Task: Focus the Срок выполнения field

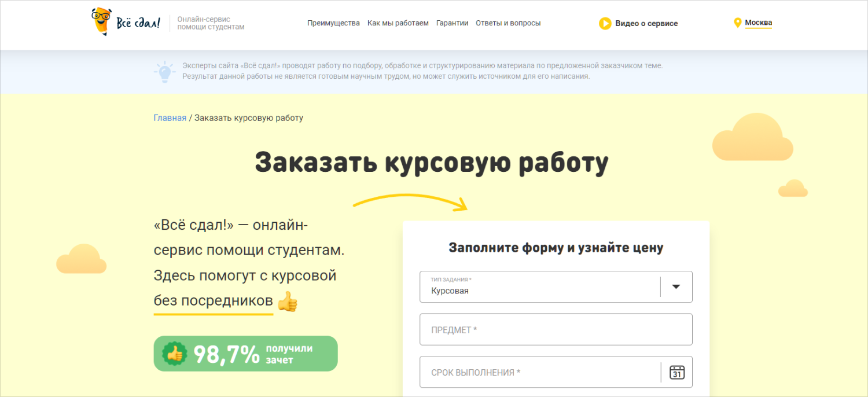Action: (538, 372)
